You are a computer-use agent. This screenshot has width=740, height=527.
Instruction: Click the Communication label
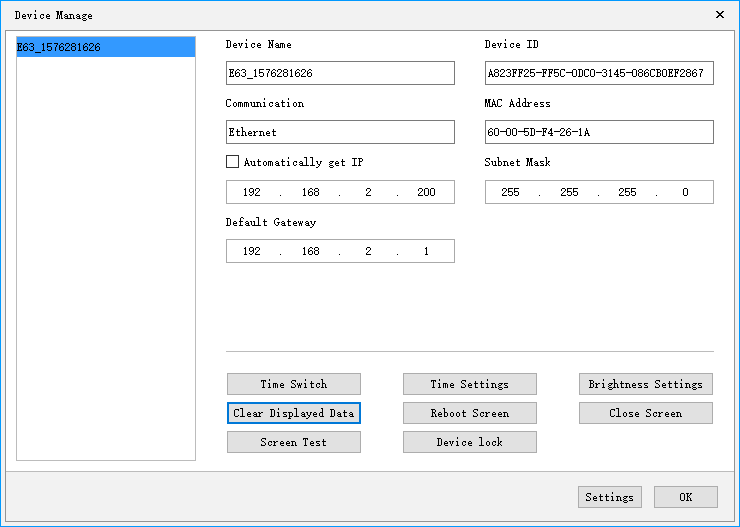(265, 103)
